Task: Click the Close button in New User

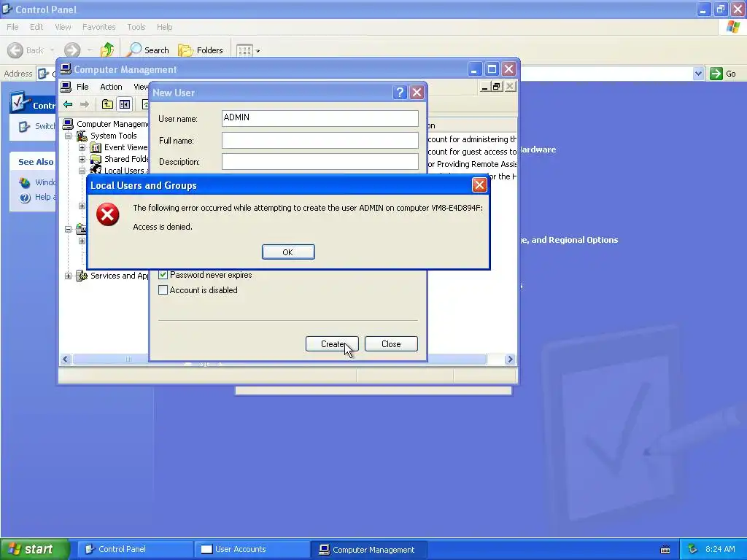Action: point(391,344)
